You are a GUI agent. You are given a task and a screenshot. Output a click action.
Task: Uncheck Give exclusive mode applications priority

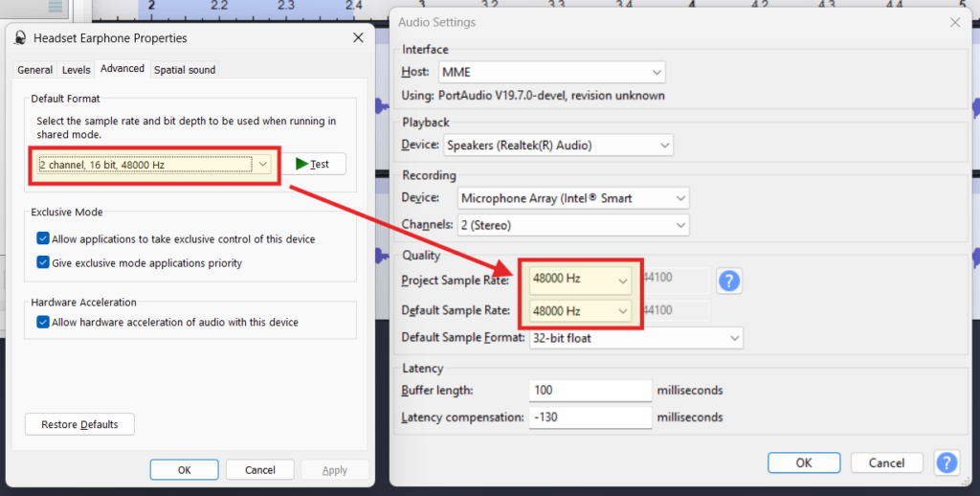43,262
